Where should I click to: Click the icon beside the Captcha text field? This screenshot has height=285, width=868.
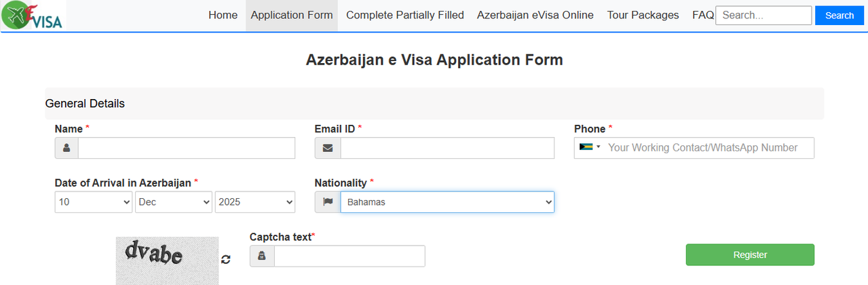[x=262, y=256]
